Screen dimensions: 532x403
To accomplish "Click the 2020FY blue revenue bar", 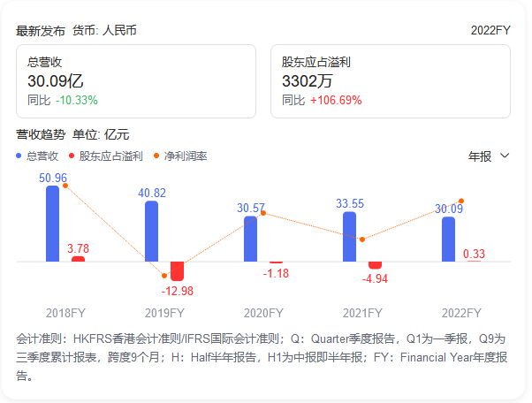I will click(251, 239).
